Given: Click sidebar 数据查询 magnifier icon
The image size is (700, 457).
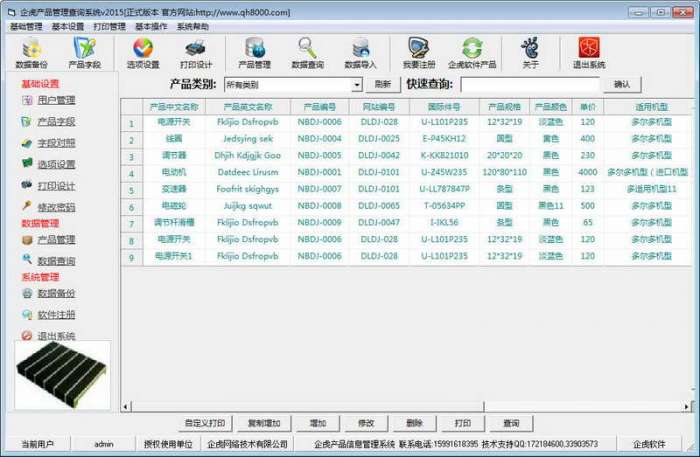Looking at the screenshot, I should (x=27, y=259).
